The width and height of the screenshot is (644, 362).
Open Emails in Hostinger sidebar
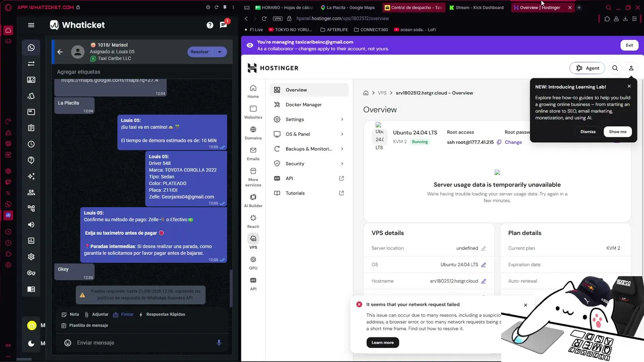point(253,154)
